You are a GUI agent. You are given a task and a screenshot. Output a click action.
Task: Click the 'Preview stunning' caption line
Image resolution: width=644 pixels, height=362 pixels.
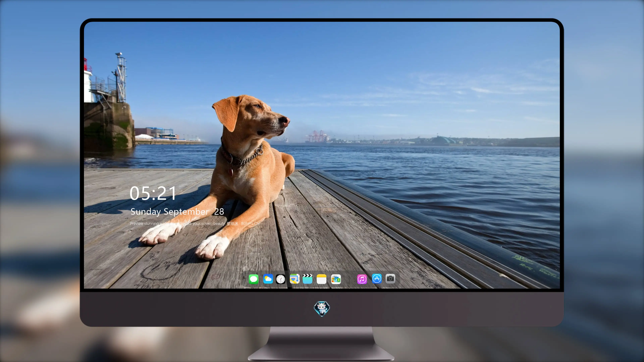[195, 223]
